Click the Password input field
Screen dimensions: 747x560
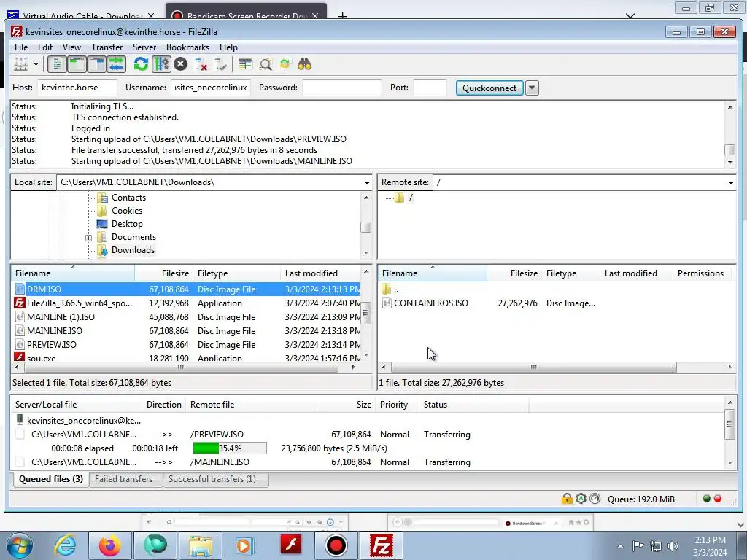pyautogui.click(x=341, y=87)
